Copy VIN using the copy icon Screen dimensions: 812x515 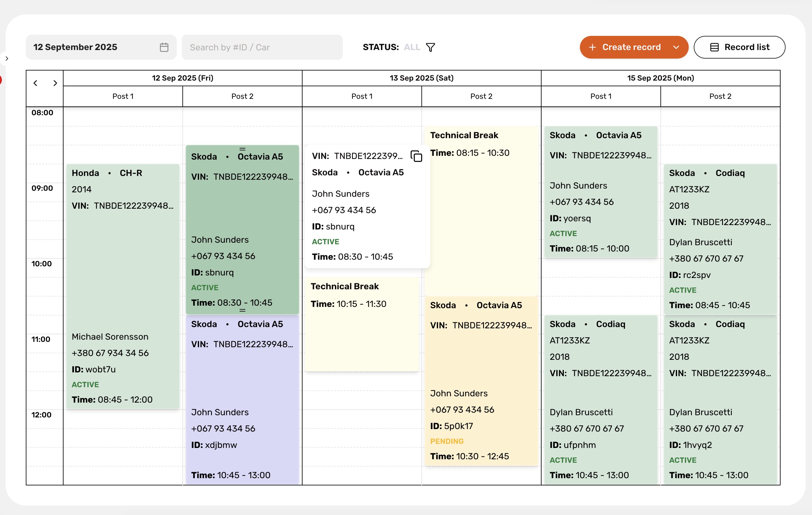(x=416, y=156)
